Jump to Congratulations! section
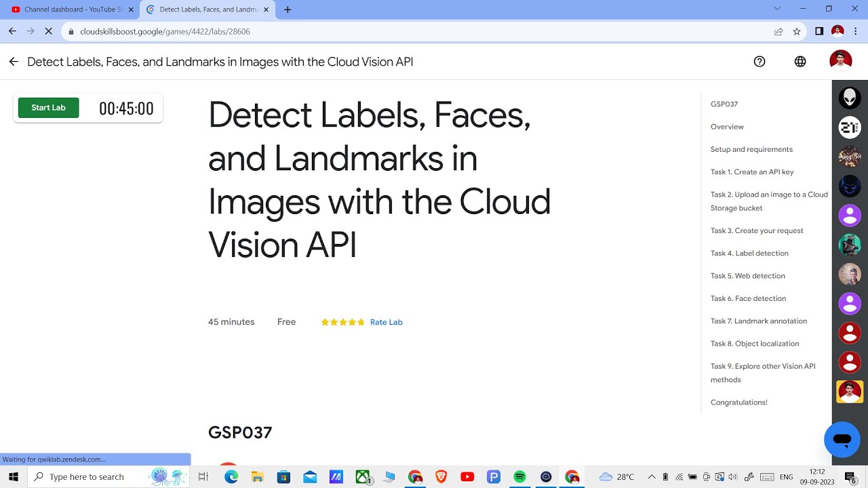 (x=739, y=403)
